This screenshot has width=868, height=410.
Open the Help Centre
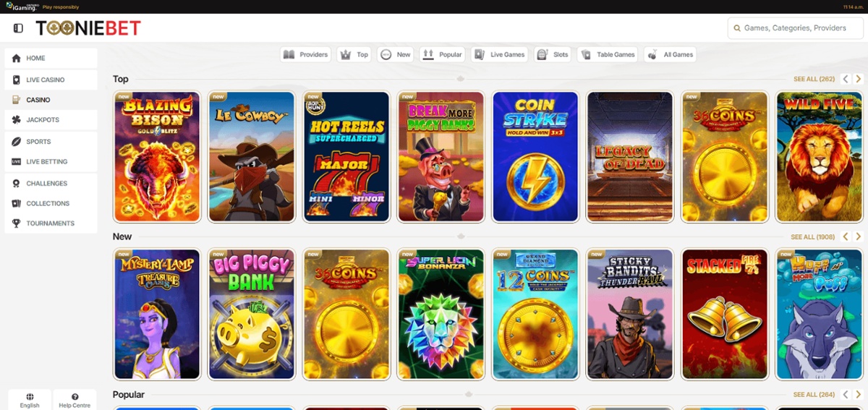(75, 401)
